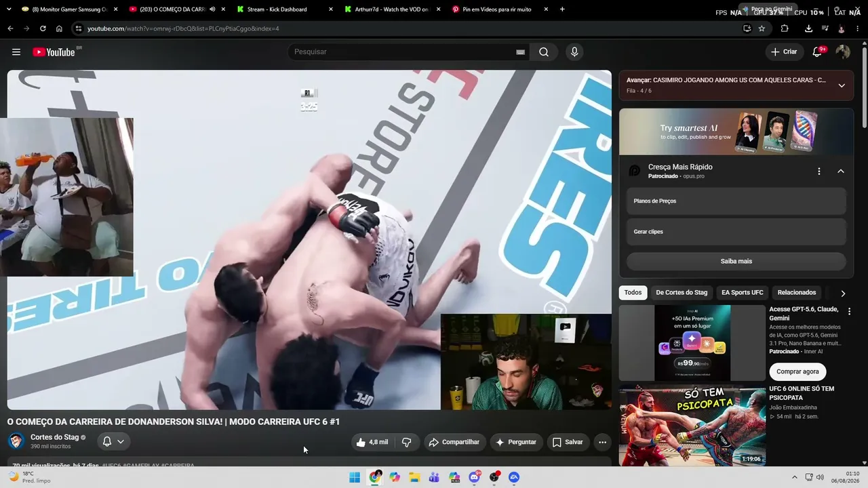Open notification settings for Cortes do Stag
Screen dimensions: 868x488
click(x=113, y=442)
